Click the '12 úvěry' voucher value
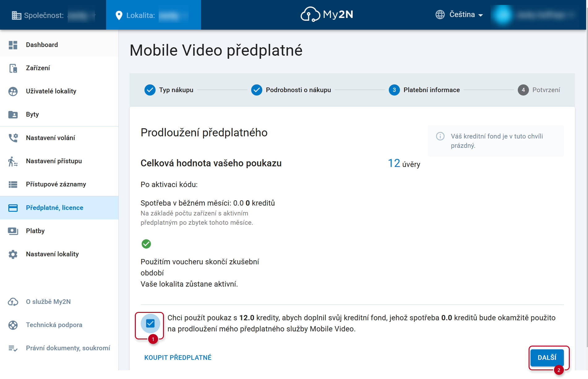 404,163
